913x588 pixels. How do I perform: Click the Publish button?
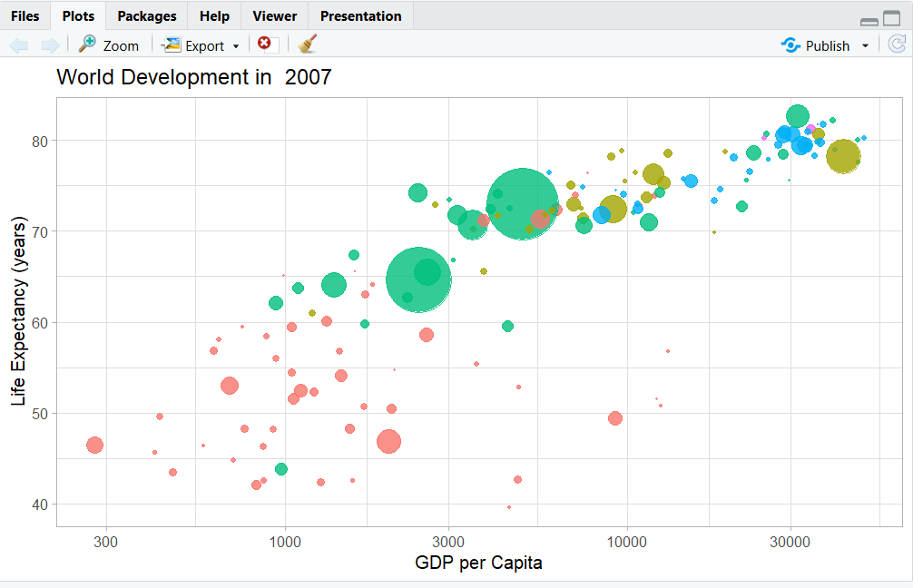tap(817, 45)
